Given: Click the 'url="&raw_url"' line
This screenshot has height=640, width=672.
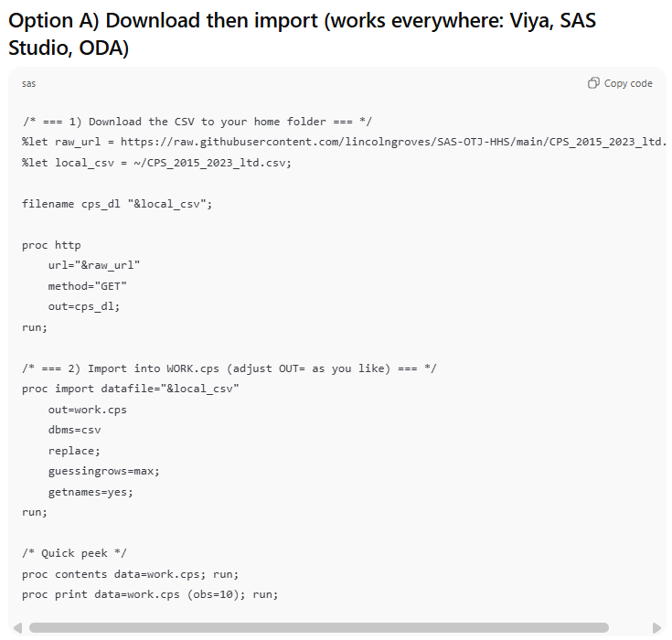Looking at the screenshot, I should point(94,265).
